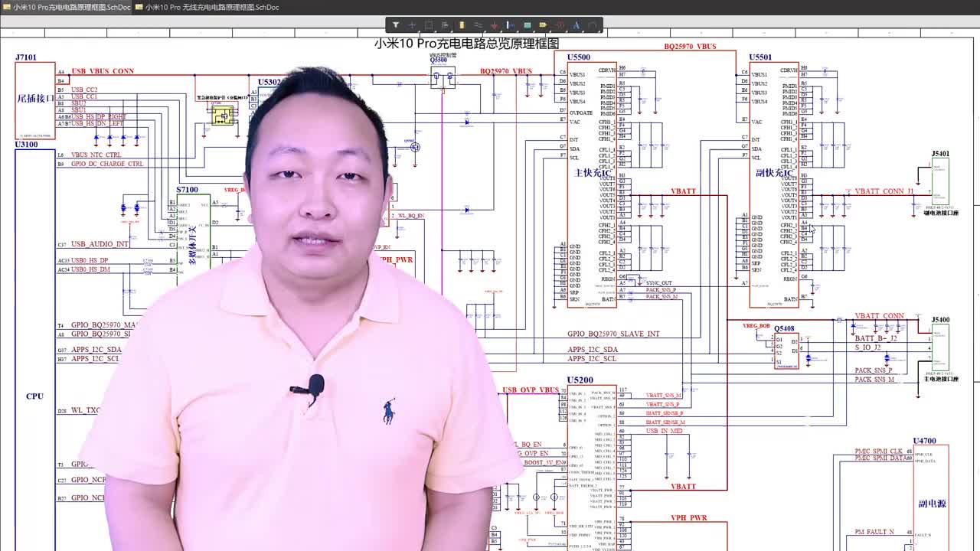This screenshot has width=980, height=551.
Task: Click the plus-shaped move objects tool
Action: pos(412,25)
